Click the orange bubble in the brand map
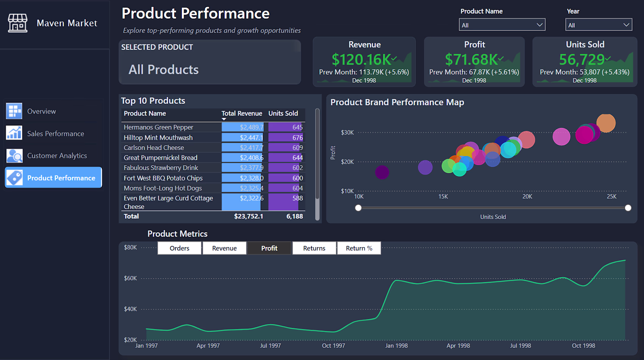Viewport: 644px width, 360px height. (x=606, y=123)
